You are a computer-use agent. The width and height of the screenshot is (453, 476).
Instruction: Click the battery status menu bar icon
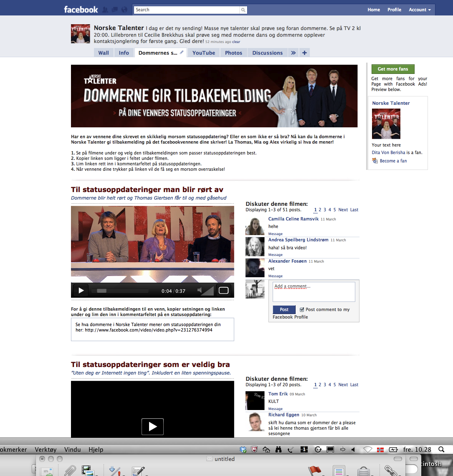tap(393, 450)
